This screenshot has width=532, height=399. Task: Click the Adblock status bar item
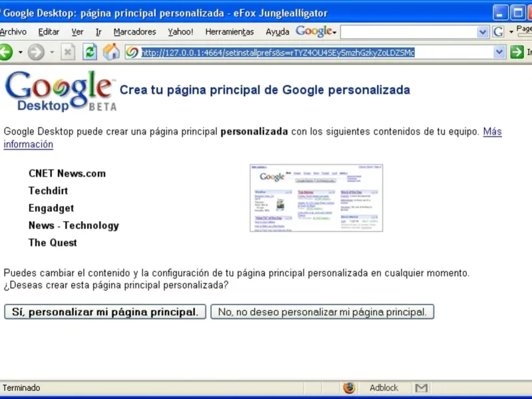[x=384, y=388]
